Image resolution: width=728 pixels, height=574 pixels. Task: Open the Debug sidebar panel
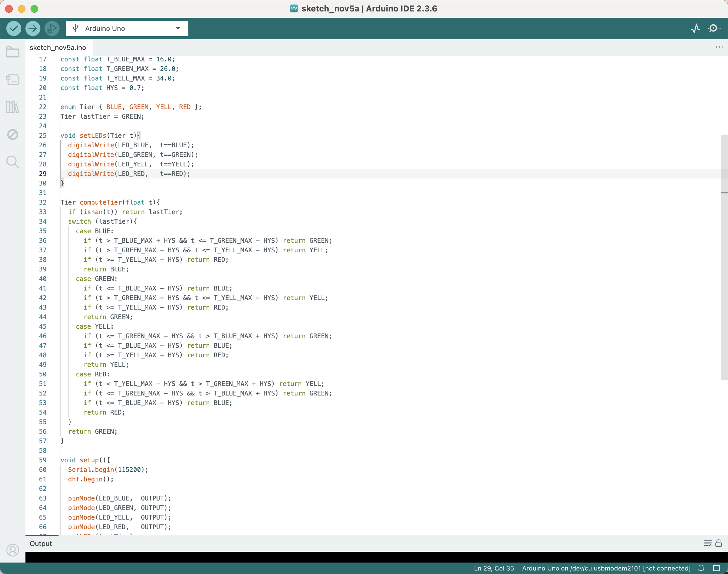tap(13, 134)
